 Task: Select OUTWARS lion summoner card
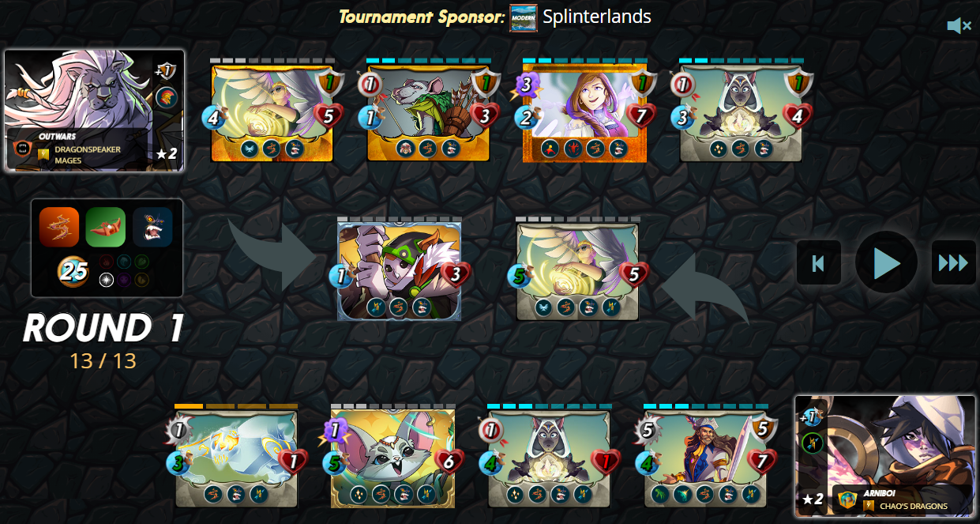[94, 110]
